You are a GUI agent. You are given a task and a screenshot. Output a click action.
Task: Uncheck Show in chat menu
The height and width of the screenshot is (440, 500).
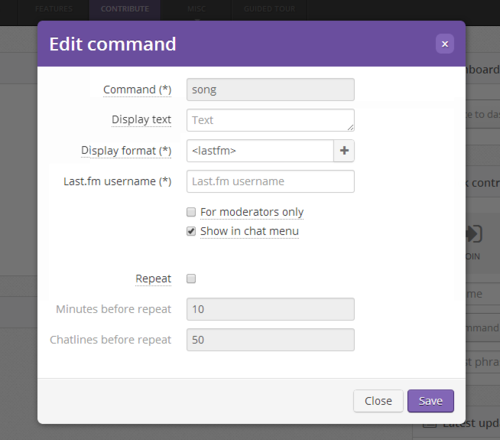191,231
